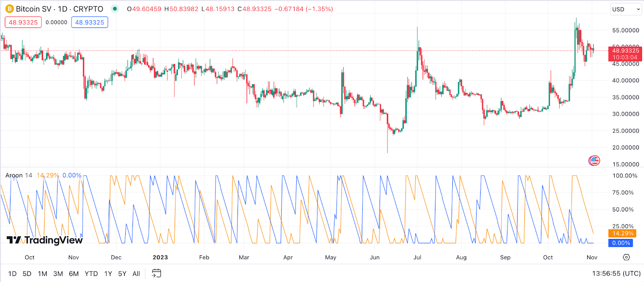Click the 100.00% Aroon axis label
Image resolution: width=644 pixels, height=282 pixels.
(625, 176)
